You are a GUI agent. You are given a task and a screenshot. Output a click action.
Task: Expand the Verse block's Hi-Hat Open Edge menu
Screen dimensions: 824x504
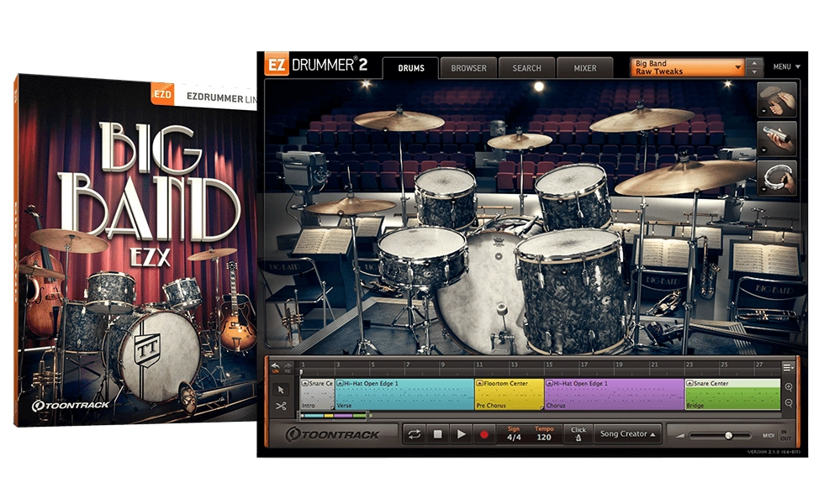(340, 383)
